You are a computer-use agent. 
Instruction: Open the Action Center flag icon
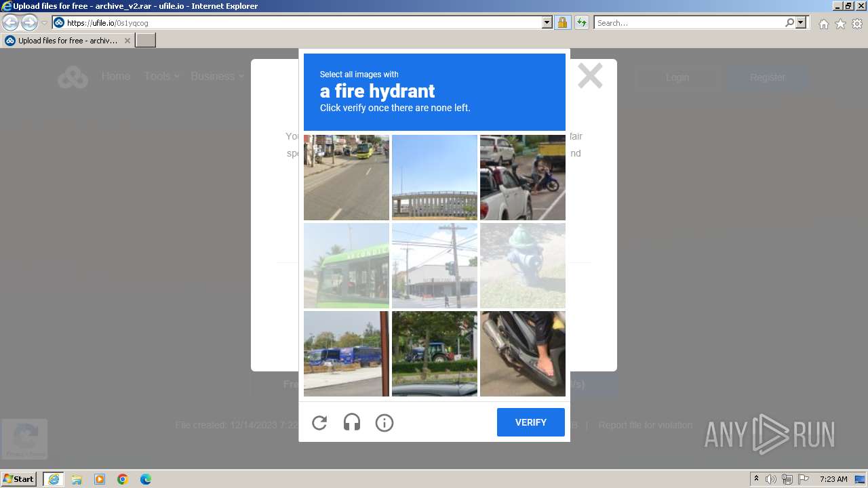[x=804, y=479]
